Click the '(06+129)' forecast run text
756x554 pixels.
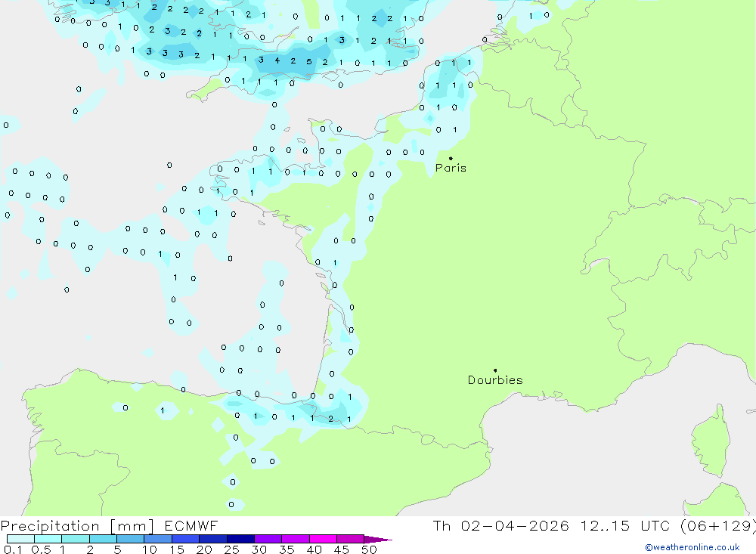[x=718, y=526]
